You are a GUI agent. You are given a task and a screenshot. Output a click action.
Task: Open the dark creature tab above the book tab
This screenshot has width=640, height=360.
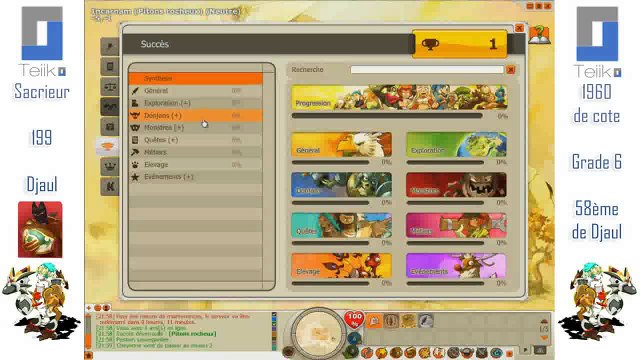point(110,107)
